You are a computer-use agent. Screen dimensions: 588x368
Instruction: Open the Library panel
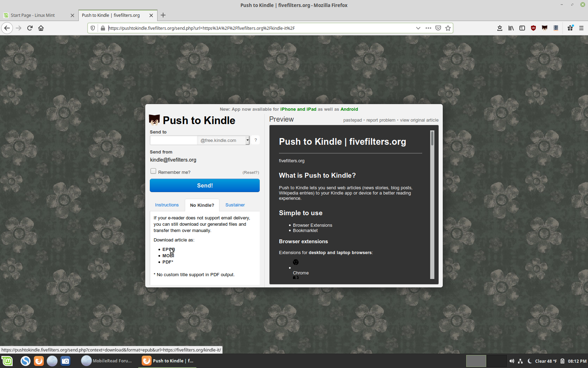(x=511, y=28)
